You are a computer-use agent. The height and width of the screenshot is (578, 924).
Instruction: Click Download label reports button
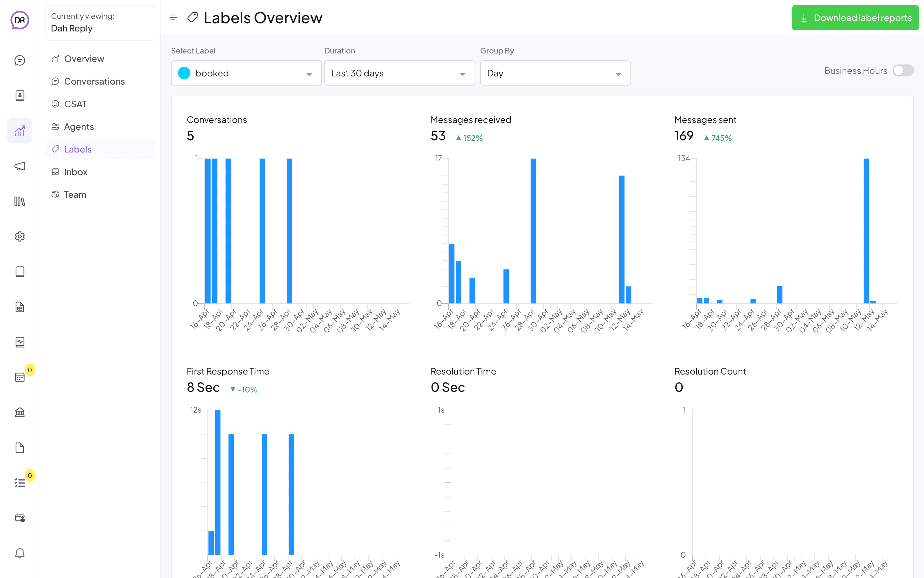point(855,18)
